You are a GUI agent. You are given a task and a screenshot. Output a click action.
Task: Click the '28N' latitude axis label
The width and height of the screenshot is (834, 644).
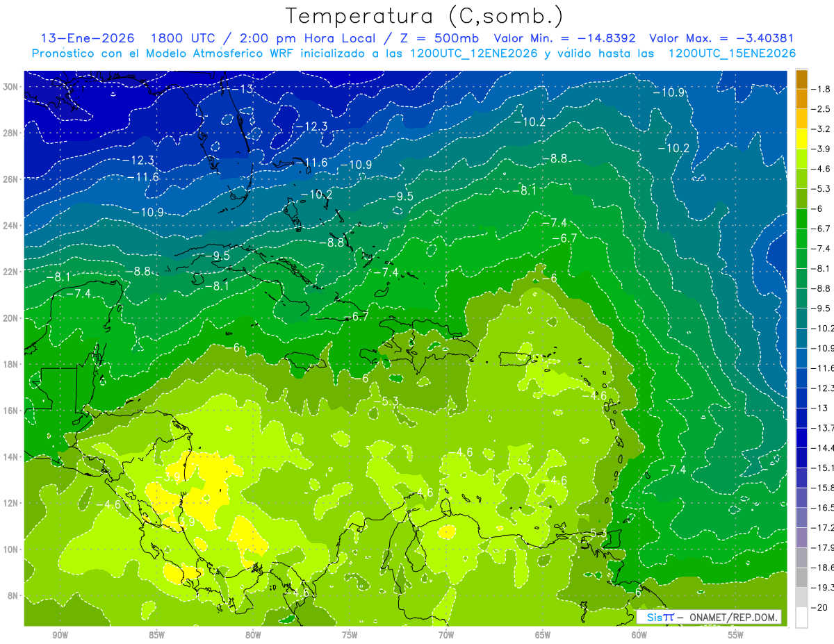point(10,133)
